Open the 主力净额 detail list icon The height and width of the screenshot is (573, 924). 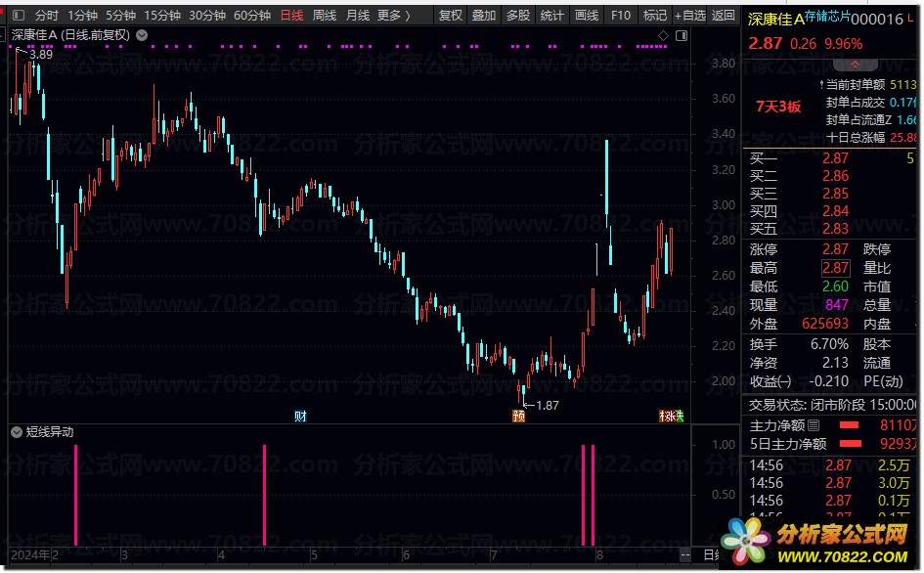(x=814, y=425)
